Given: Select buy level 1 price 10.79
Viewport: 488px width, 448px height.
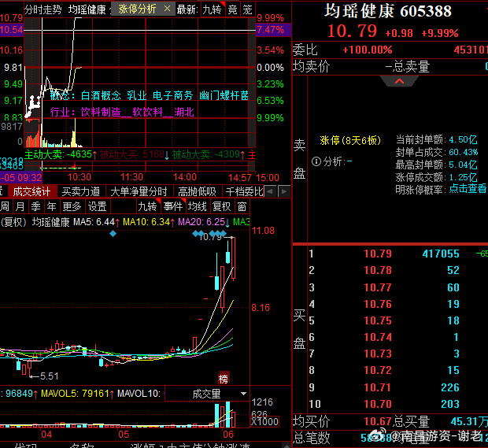Looking at the screenshot, I should click(378, 254).
